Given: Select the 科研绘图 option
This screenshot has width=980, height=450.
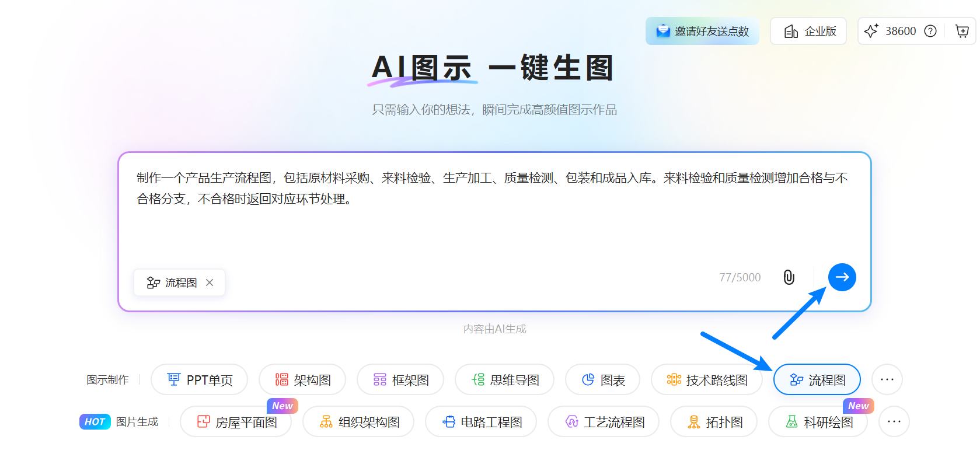Looking at the screenshot, I should tap(818, 421).
